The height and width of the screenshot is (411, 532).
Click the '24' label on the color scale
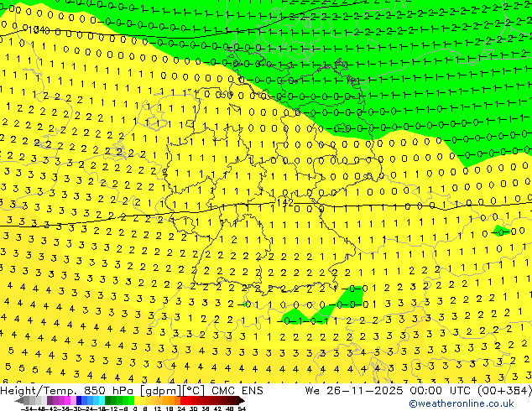click(x=181, y=408)
